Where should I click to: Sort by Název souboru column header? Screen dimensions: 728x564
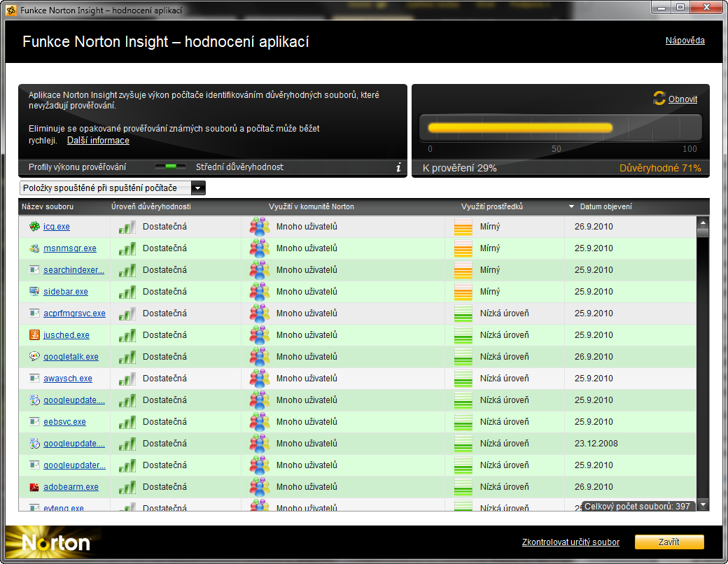click(x=48, y=207)
